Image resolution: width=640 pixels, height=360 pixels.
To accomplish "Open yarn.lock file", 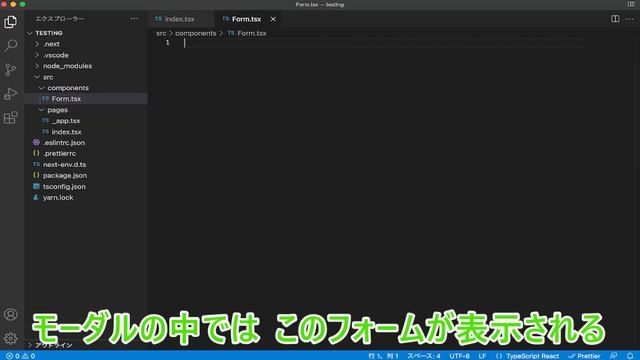I will tap(86, 198).
